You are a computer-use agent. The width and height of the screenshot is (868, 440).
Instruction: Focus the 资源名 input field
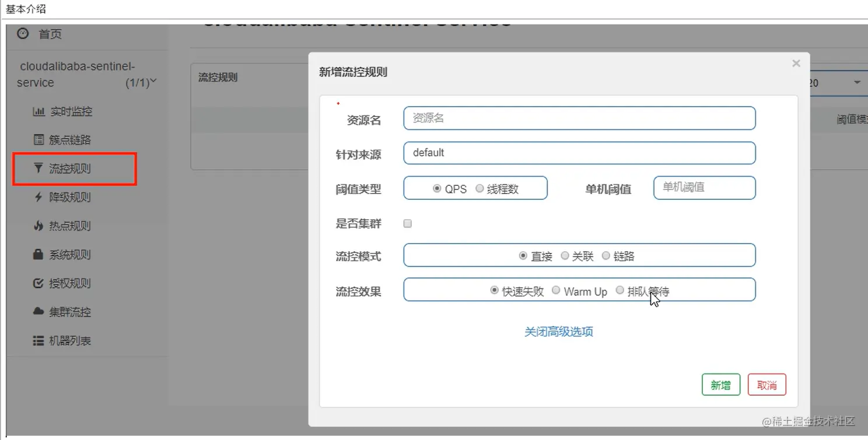579,118
